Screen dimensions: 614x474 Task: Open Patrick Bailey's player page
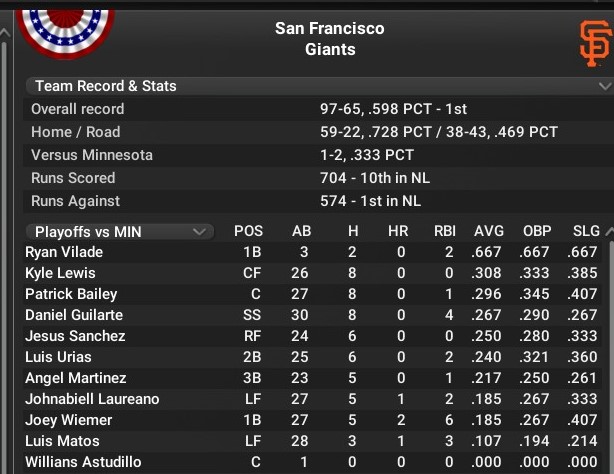click(x=71, y=294)
